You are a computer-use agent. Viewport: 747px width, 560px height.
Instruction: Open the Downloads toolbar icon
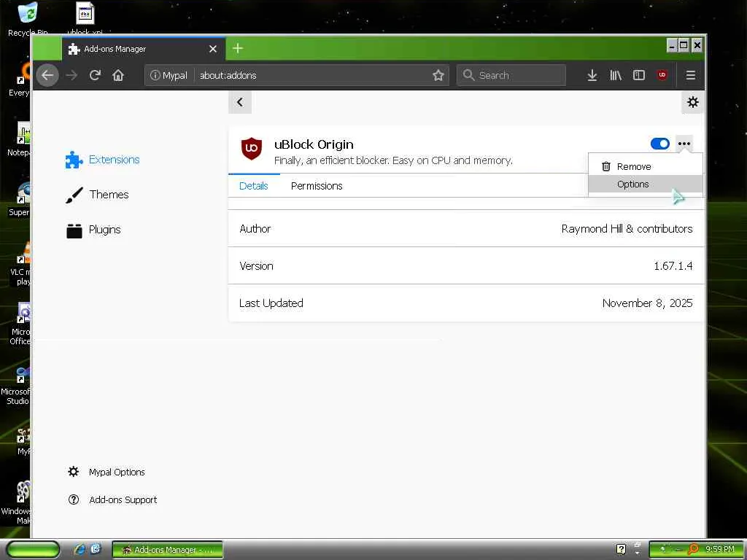coord(592,75)
